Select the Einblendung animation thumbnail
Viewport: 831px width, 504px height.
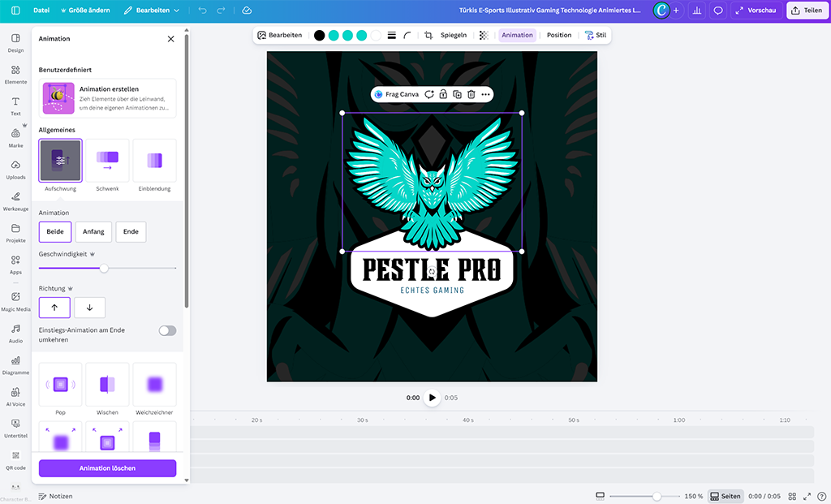pyautogui.click(x=155, y=161)
